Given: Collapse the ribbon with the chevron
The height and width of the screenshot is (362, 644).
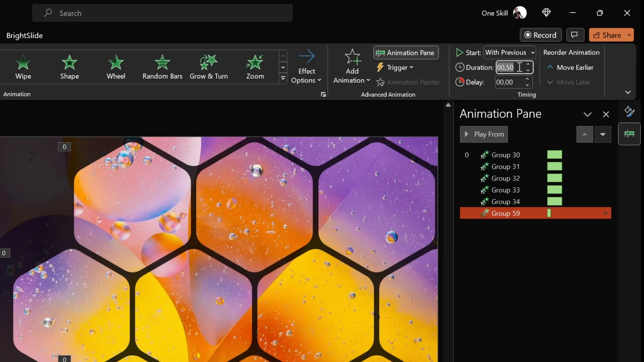Looking at the screenshot, I should [x=628, y=92].
